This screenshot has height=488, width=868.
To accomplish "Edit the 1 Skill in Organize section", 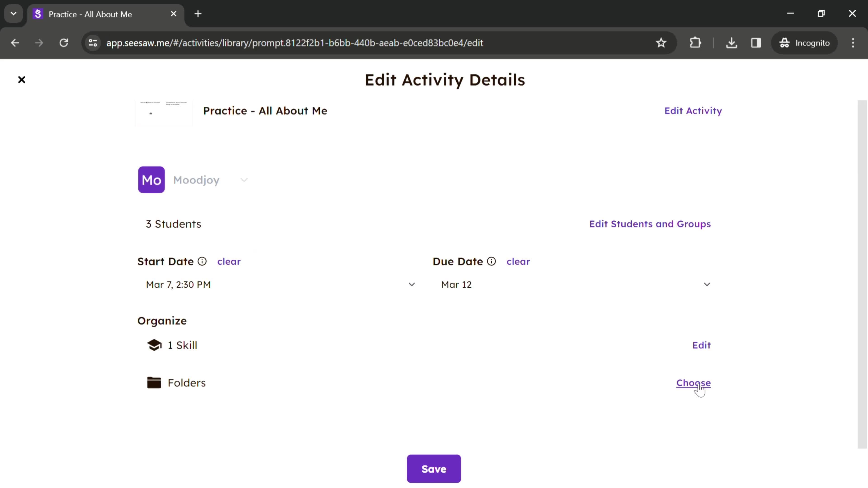I will [x=702, y=345].
